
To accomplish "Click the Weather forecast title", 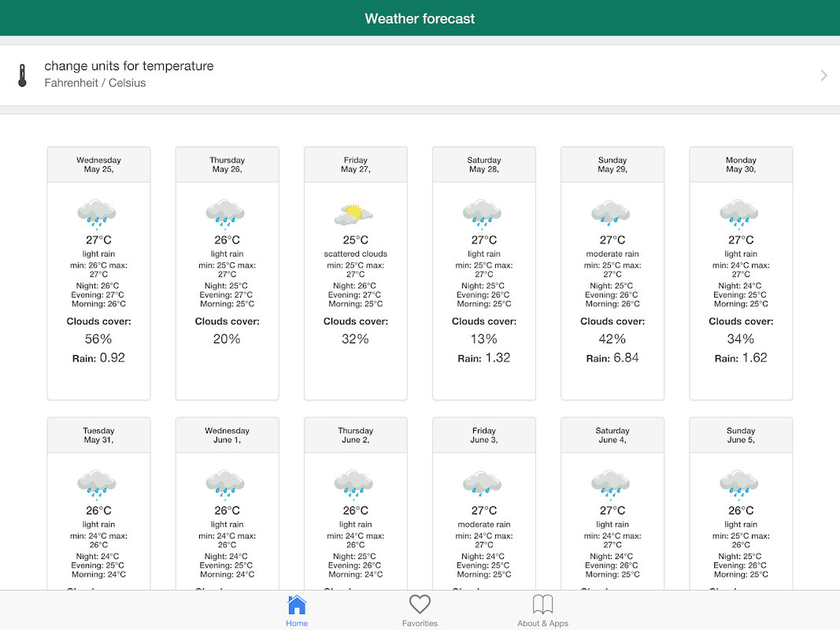I will click(x=420, y=19).
